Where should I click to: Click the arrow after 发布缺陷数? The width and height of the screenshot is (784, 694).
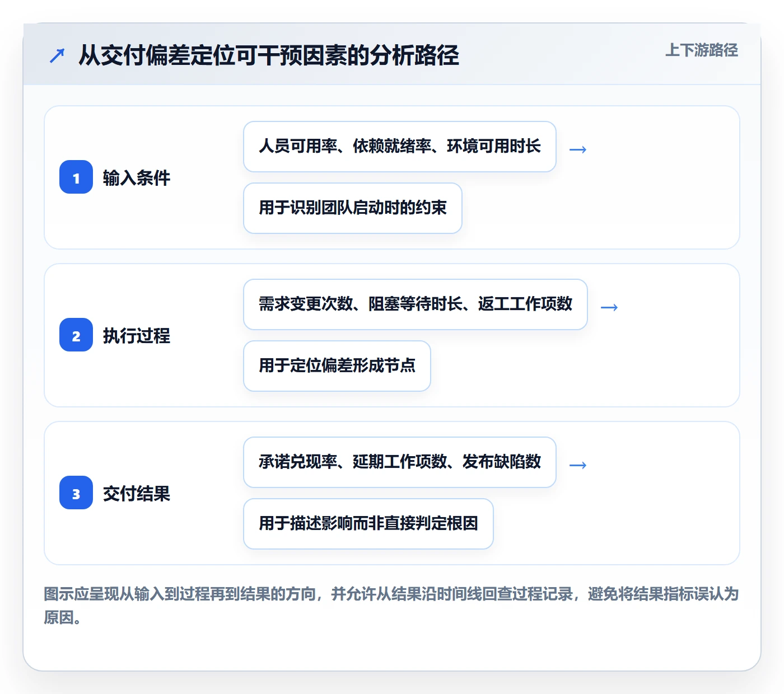coord(578,465)
